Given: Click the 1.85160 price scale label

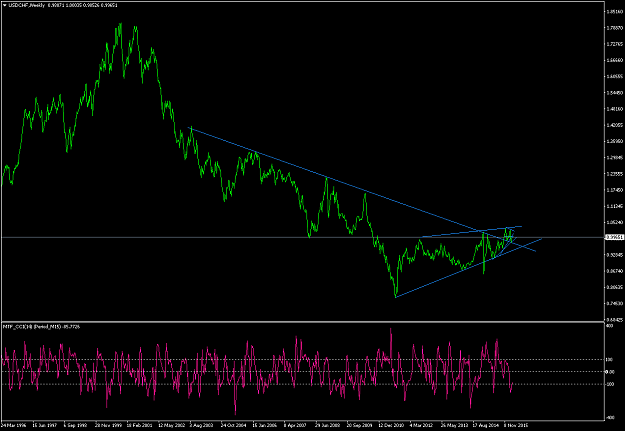Looking at the screenshot, I should coord(613,12).
